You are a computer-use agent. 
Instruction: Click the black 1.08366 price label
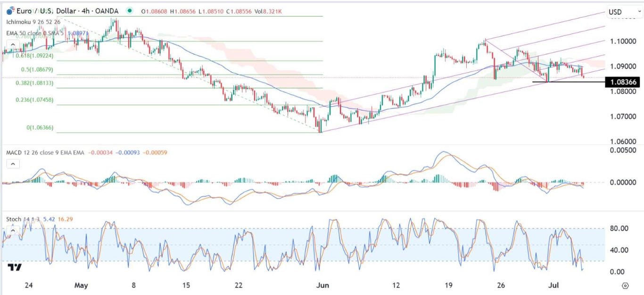click(x=623, y=82)
